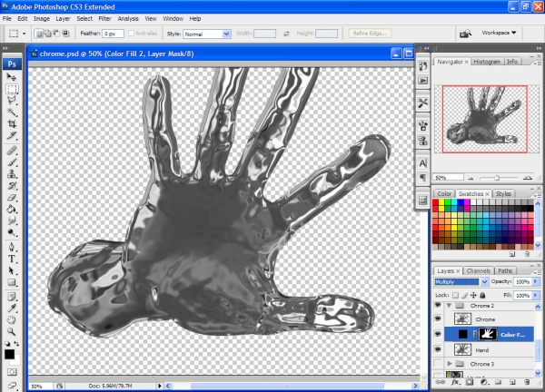
Task: Select the Rectangular Marquee tool in toolbox
Action: tap(12, 89)
